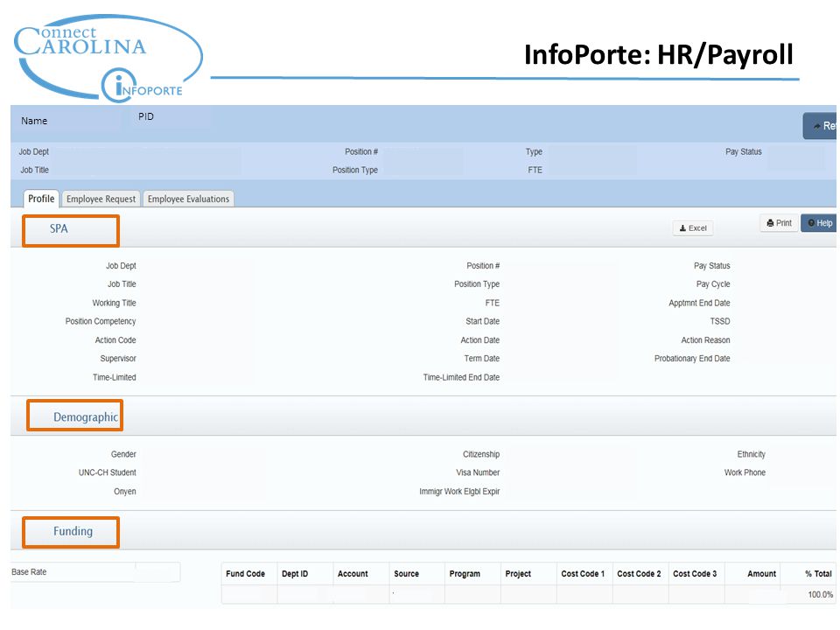Click the Cost Code 1 column header

coord(583,574)
